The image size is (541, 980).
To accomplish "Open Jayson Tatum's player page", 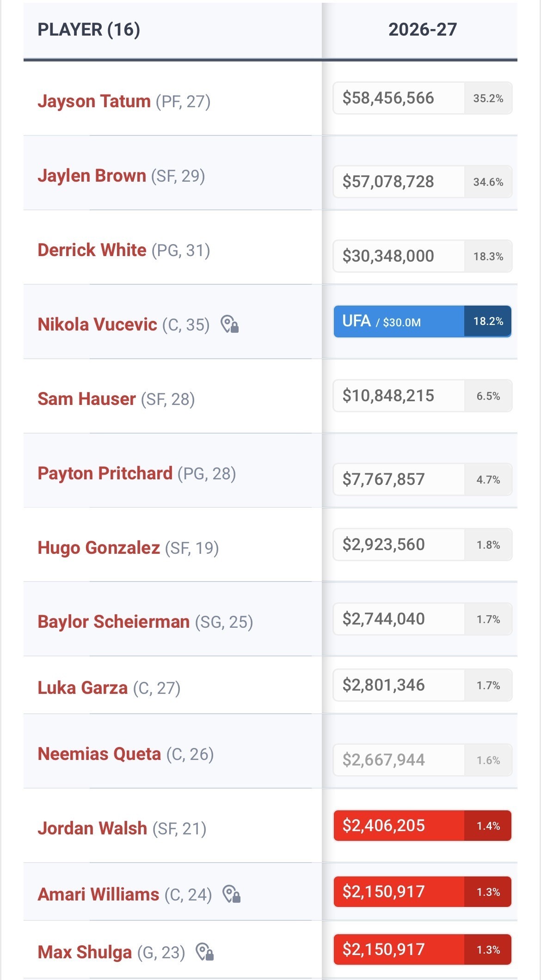I will (94, 101).
